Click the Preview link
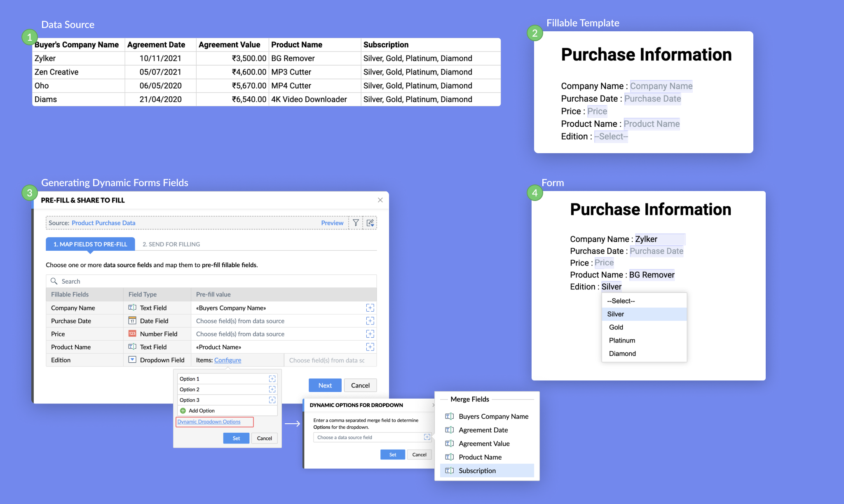This screenshot has height=504, width=844. pyautogui.click(x=332, y=223)
